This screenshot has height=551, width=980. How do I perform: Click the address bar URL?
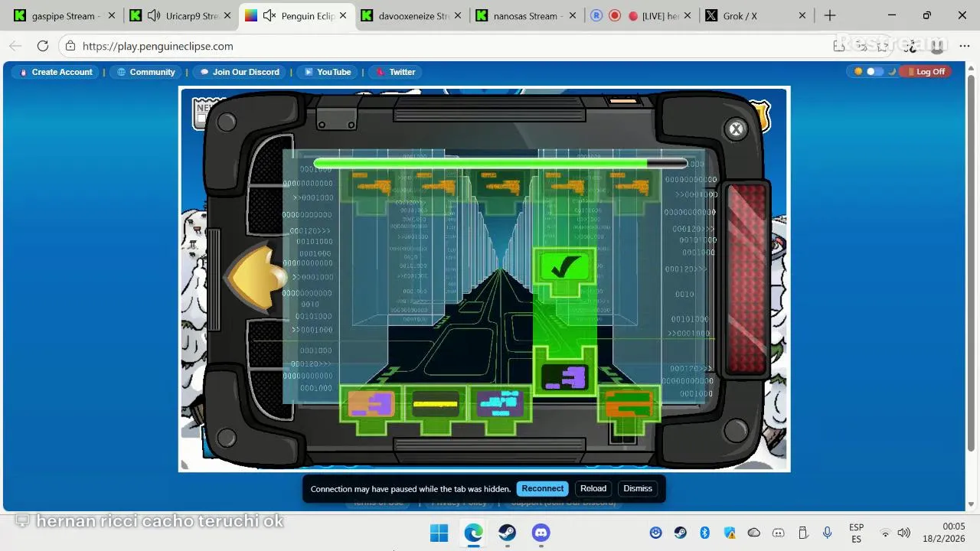pyautogui.click(x=158, y=46)
